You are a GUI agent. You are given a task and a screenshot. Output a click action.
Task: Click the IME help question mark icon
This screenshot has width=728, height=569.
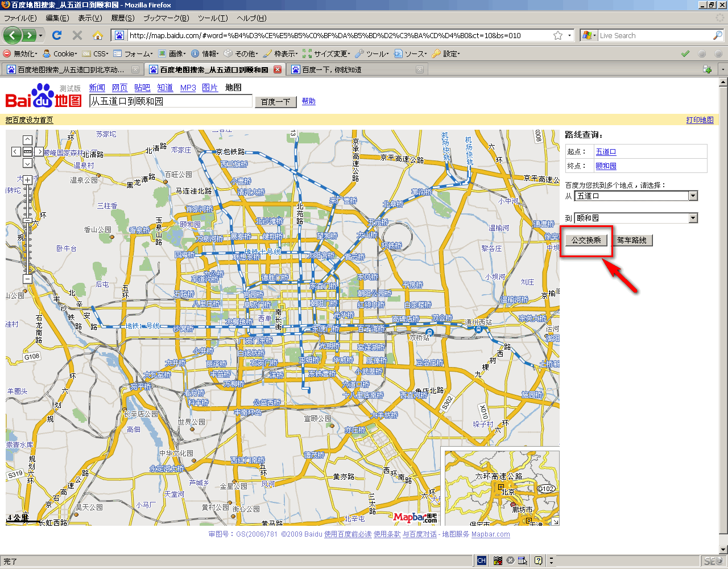tap(539, 560)
